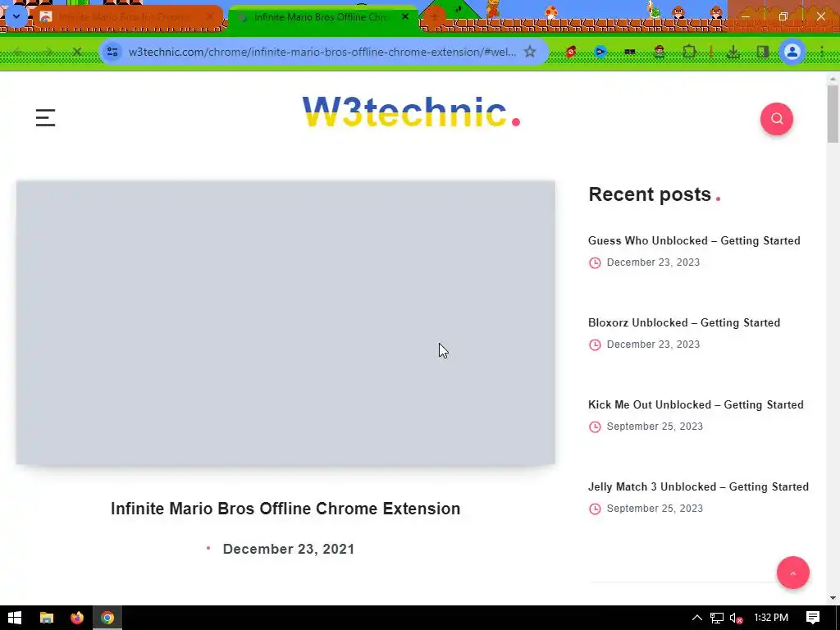This screenshot has height=630, width=840.
Task: Select the Infinite Mario Bros Offline Chrome tab
Action: point(322,17)
